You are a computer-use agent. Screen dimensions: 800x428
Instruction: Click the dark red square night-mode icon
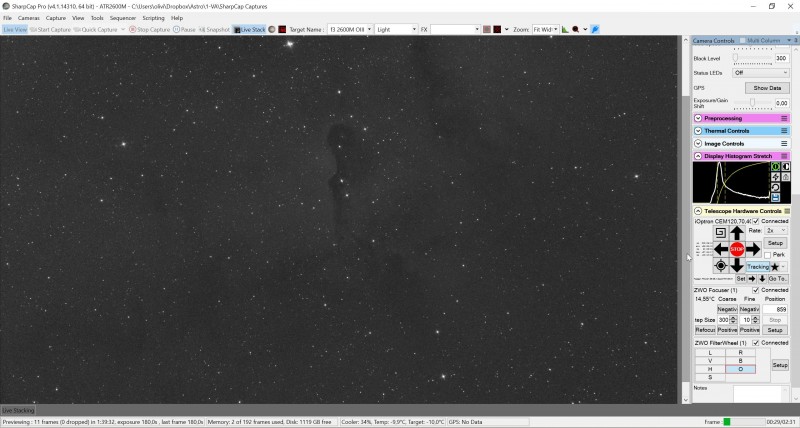click(x=282, y=30)
